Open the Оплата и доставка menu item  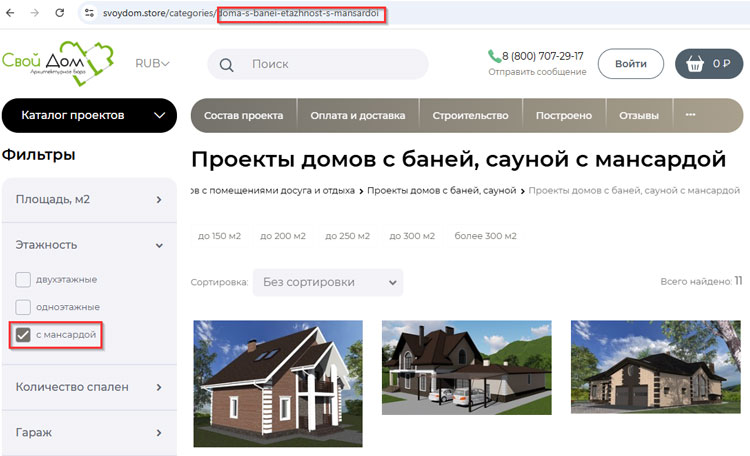(x=358, y=115)
